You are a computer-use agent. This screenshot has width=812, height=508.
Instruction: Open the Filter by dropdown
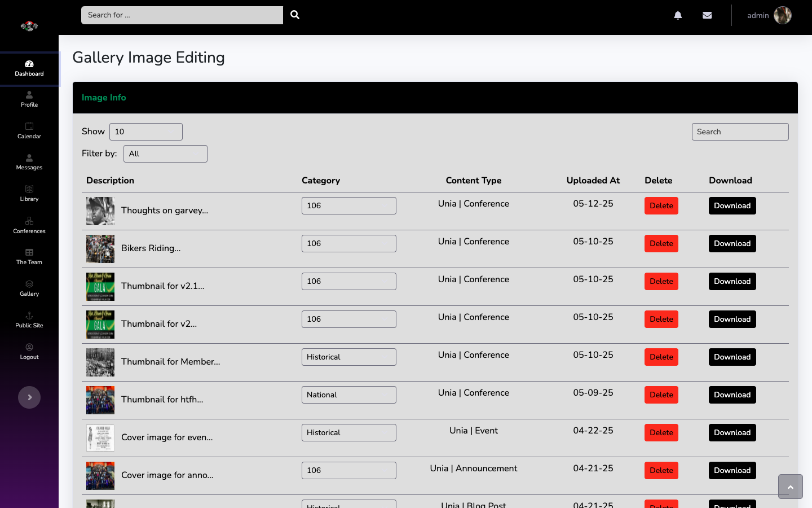[165, 154]
